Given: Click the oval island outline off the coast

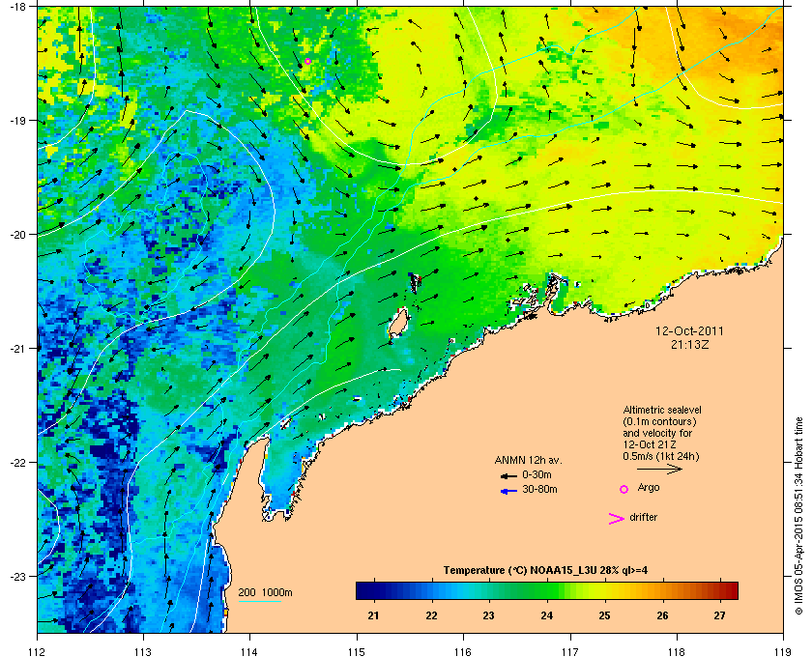Looking at the screenshot, I should (x=398, y=323).
